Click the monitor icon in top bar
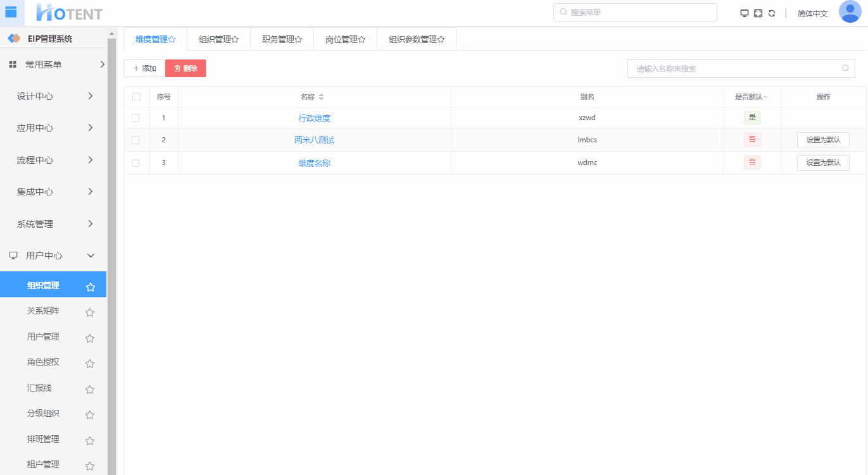 pyautogui.click(x=745, y=13)
